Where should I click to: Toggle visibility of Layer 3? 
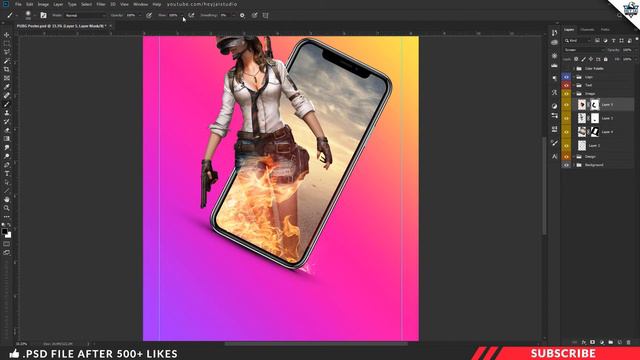[566, 118]
